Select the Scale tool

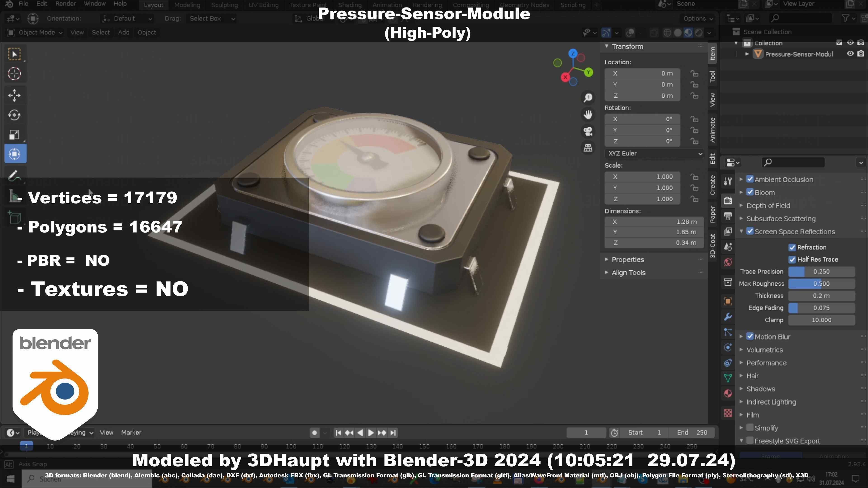click(x=14, y=135)
